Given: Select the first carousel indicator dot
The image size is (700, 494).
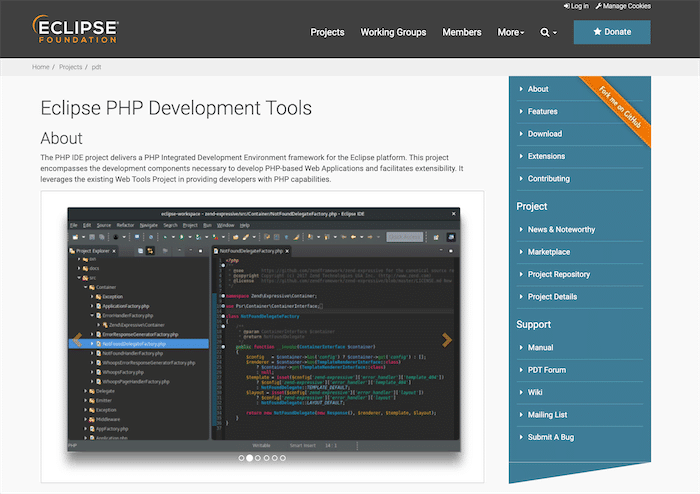Looking at the screenshot, I should click(242, 457).
